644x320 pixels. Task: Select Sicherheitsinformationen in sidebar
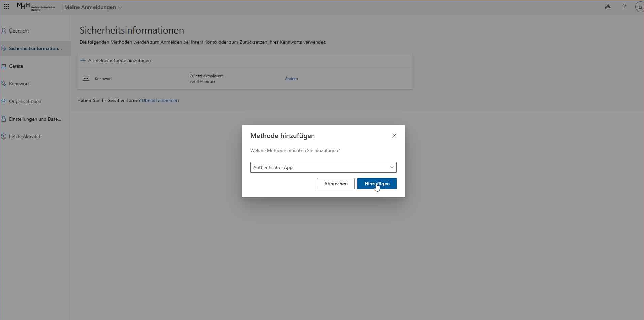pos(35,48)
